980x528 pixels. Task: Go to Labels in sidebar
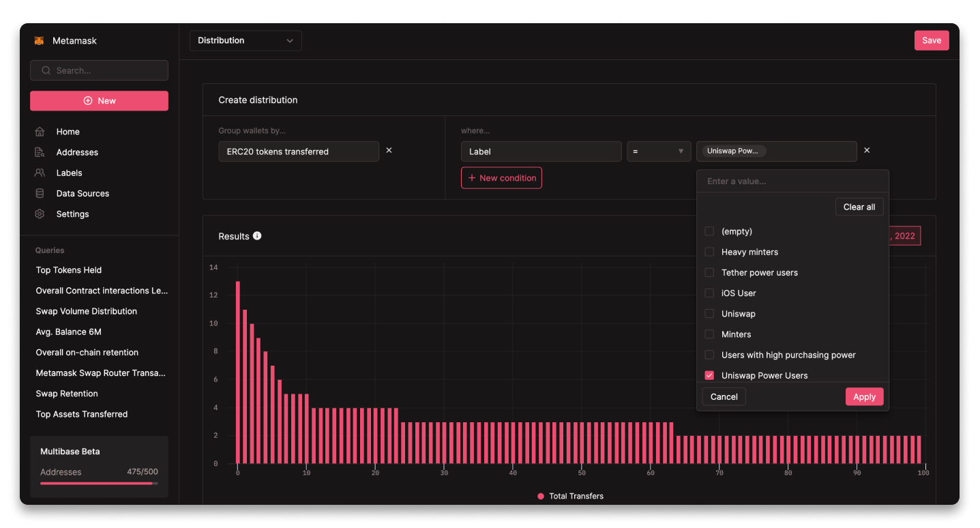[x=69, y=173]
